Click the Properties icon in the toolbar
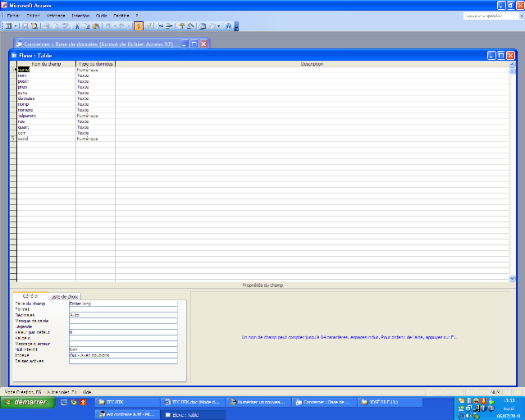This screenshot has width=525, height=420. tap(180, 26)
